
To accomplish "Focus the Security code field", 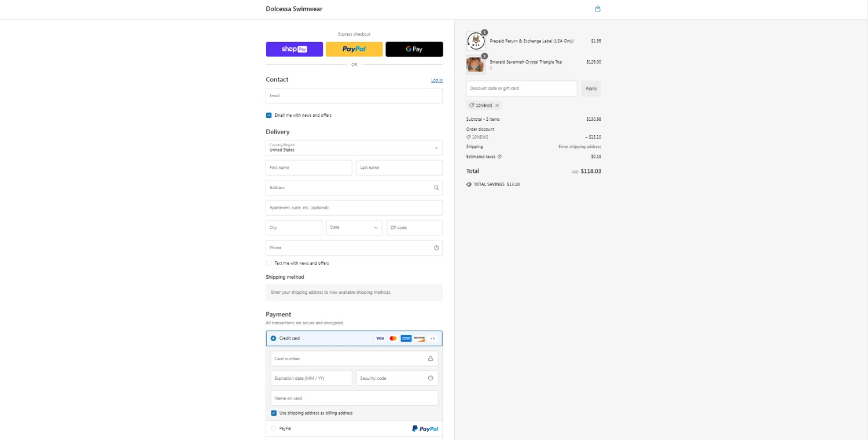I will click(397, 378).
